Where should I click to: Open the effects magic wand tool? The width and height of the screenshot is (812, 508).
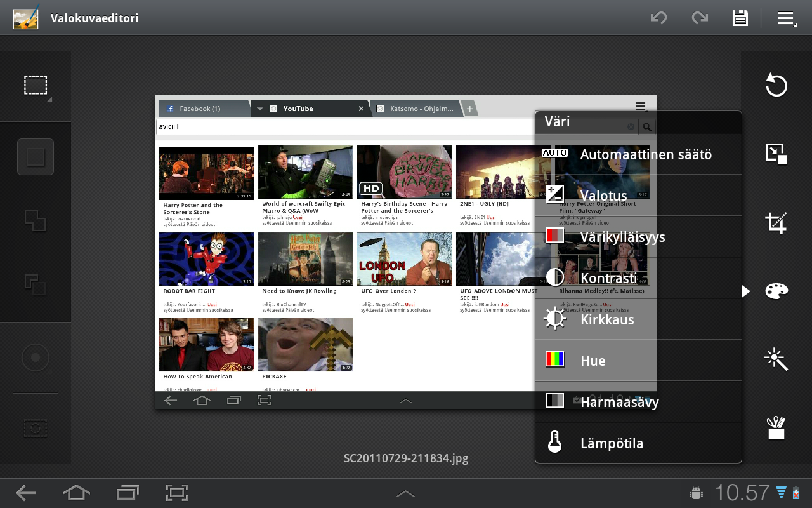(x=776, y=359)
